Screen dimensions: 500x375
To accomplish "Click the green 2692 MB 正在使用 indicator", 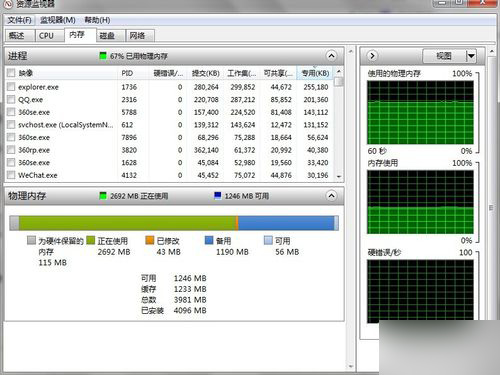I will [x=103, y=196].
